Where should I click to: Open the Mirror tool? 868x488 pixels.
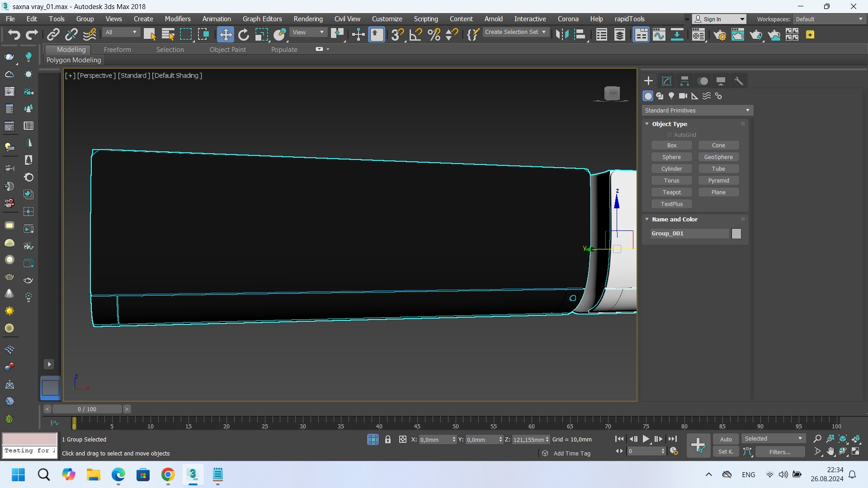[562, 35]
